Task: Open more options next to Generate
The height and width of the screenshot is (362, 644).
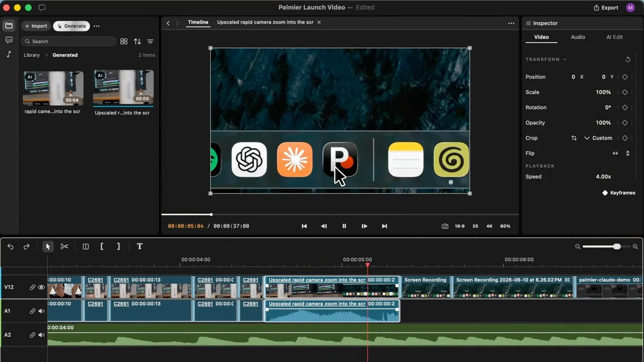Action: click(97, 26)
